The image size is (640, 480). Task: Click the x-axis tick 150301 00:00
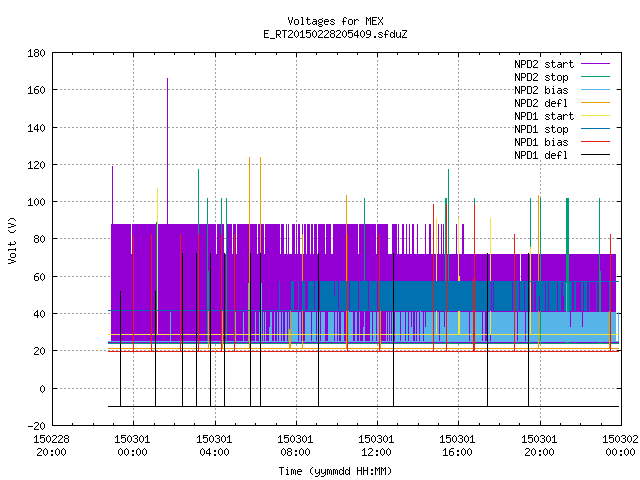132,446
